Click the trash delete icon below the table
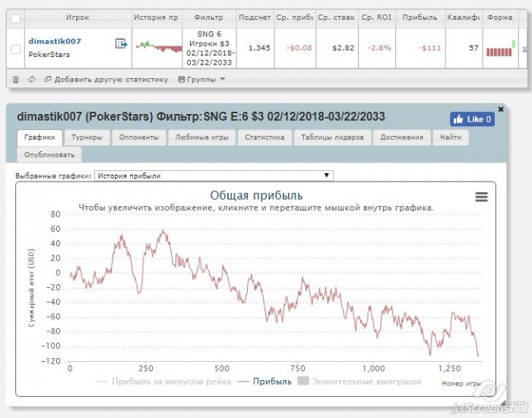The height and width of the screenshot is (418, 532). point(16,79)
